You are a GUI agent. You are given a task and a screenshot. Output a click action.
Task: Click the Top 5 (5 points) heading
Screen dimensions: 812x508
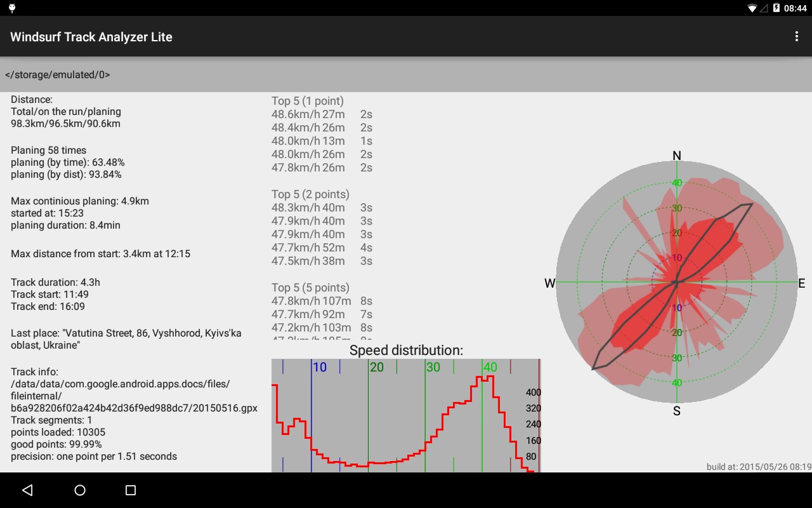click(310, 288)
